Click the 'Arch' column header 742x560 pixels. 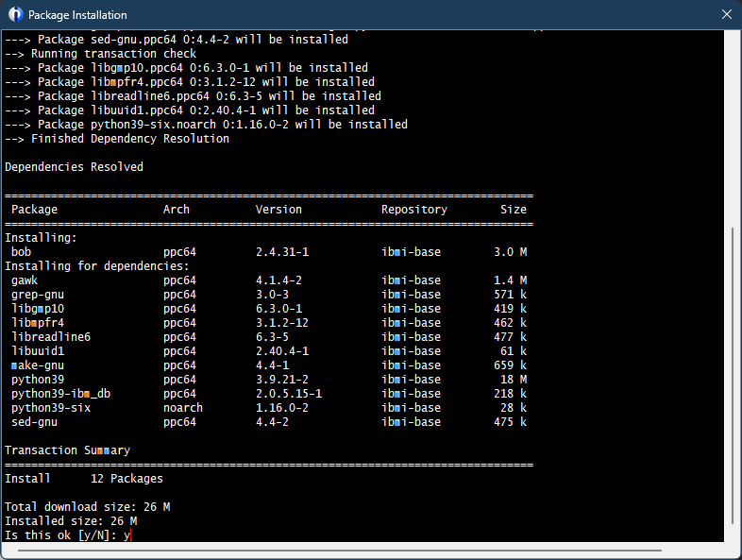coord(176,210)
